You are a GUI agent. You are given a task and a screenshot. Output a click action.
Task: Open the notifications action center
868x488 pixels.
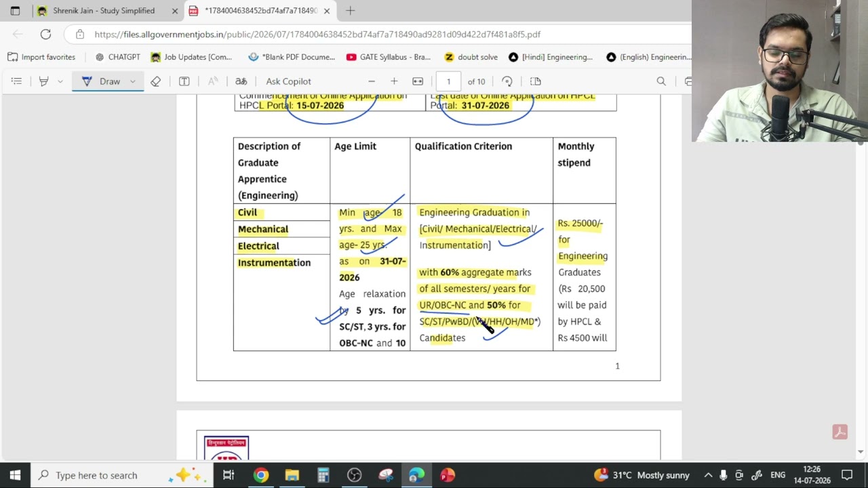tap(847, 475)
